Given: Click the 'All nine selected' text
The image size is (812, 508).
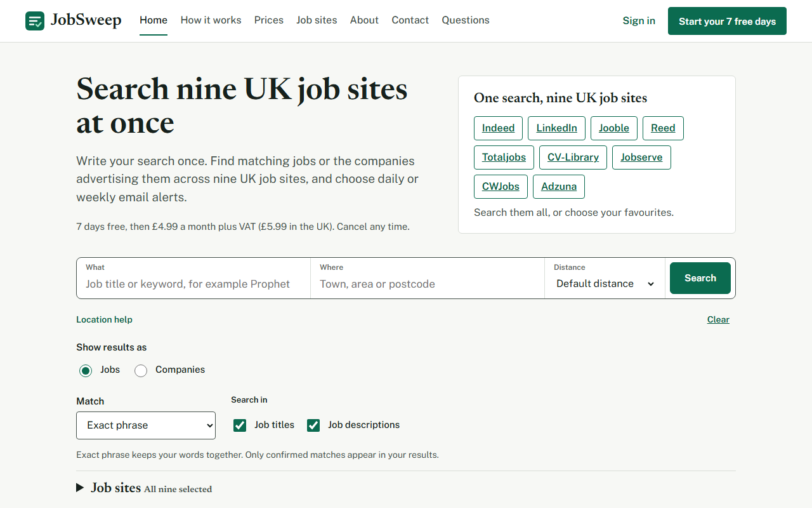Looking at the screenshot, I should tap(178, 490).
